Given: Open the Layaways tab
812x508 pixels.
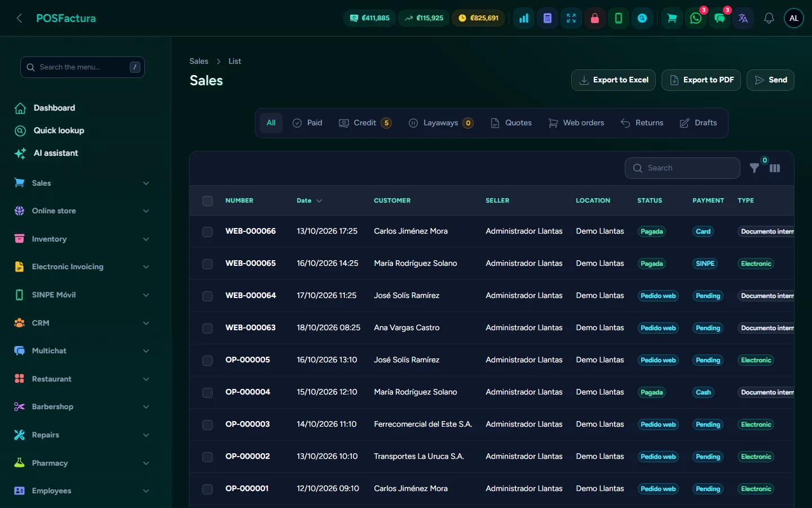Looking at the screenshot, I should [441, 123].
